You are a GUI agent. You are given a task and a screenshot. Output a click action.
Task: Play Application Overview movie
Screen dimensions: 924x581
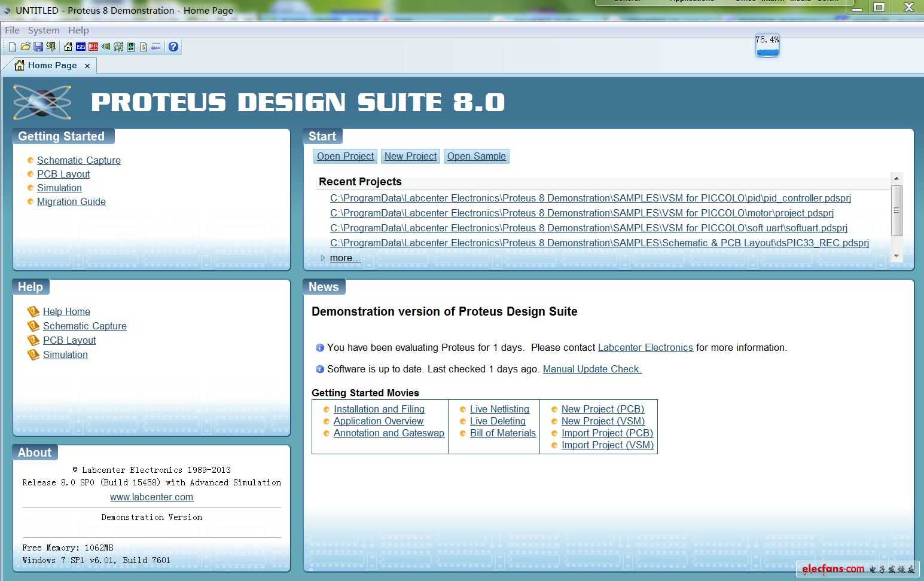379,421
